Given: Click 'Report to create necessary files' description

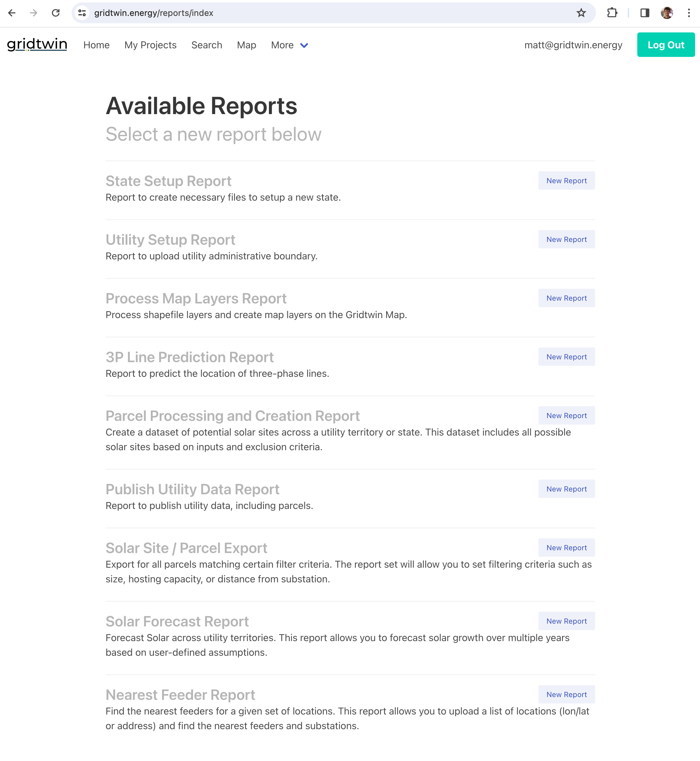Looking at the screenshot, I should tap(223, 197).
